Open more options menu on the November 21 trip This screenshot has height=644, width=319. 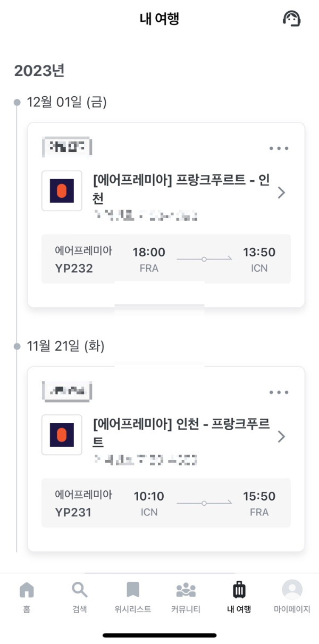[279, 392]
